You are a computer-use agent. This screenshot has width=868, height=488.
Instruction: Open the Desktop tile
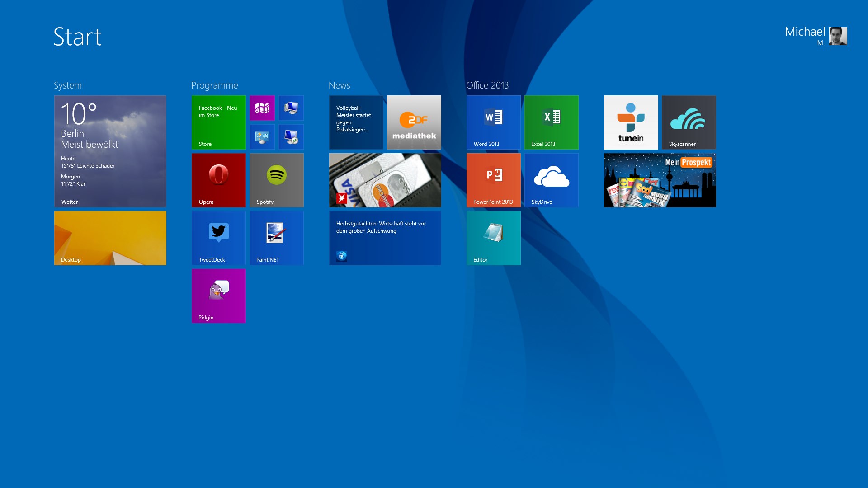(x=110, y=238)
